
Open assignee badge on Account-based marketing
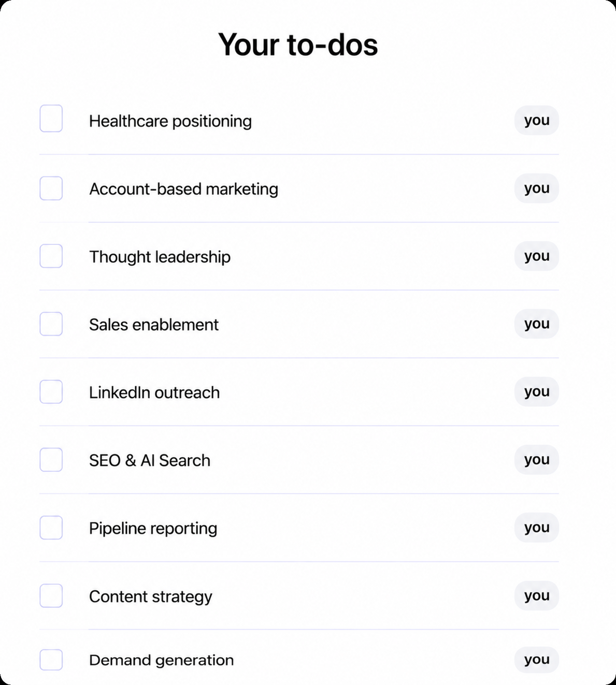click(x=537, y=188)
